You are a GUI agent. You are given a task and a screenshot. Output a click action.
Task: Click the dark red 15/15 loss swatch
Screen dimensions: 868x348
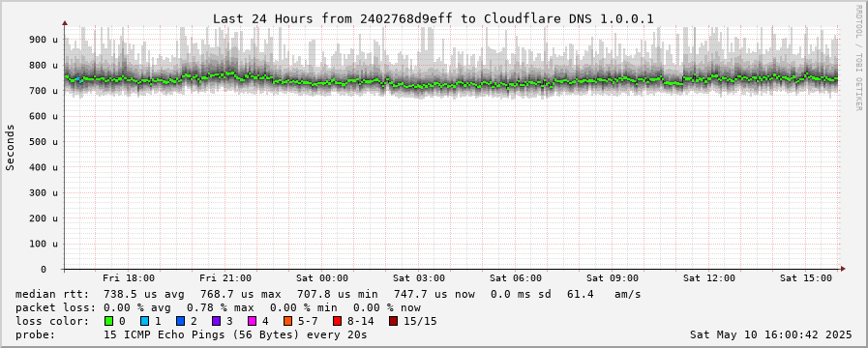coord(393,321)
